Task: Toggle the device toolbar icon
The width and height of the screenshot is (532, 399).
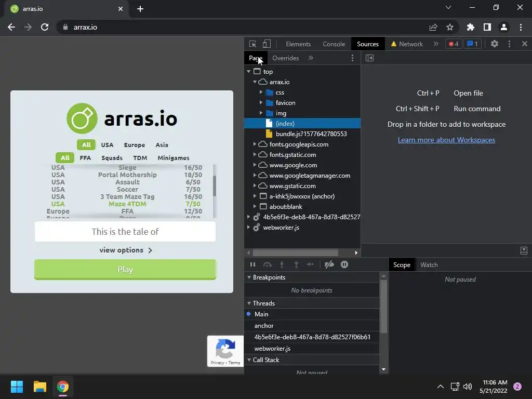Action: point(267,44)
